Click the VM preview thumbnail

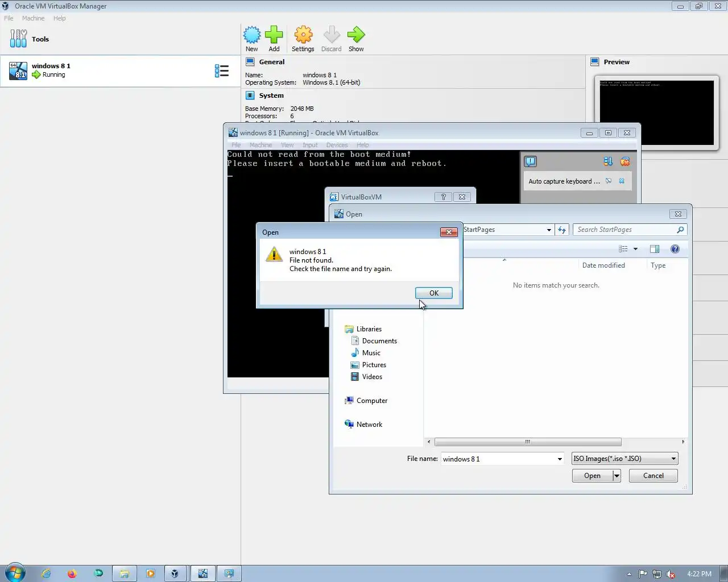[656, 113]
